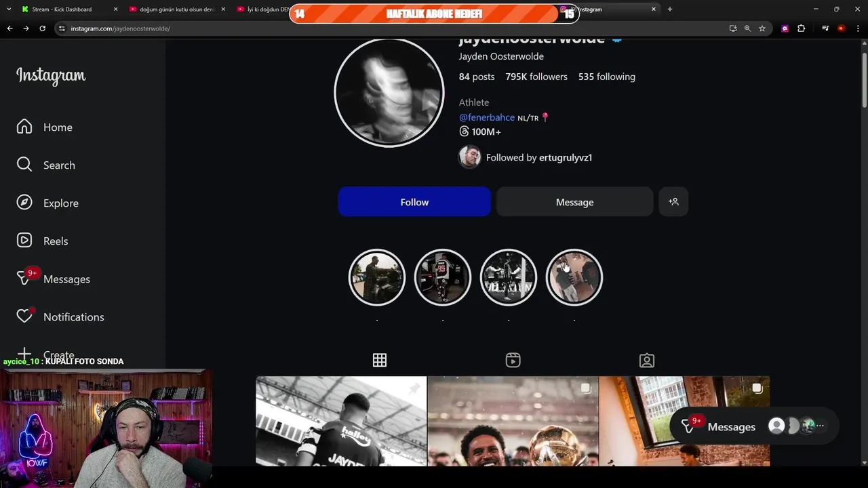Image resolution: width=868 pixels, height=488 pixels.
Task: Click the address bar showing instagram.com/jaydenoosterwolde
Action: click(x=121, y=28)
